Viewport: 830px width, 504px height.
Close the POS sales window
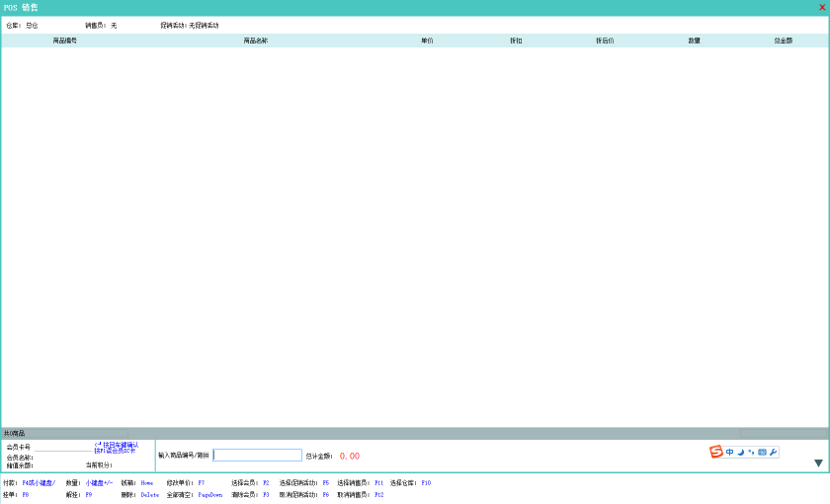click(x=822, y=7)
